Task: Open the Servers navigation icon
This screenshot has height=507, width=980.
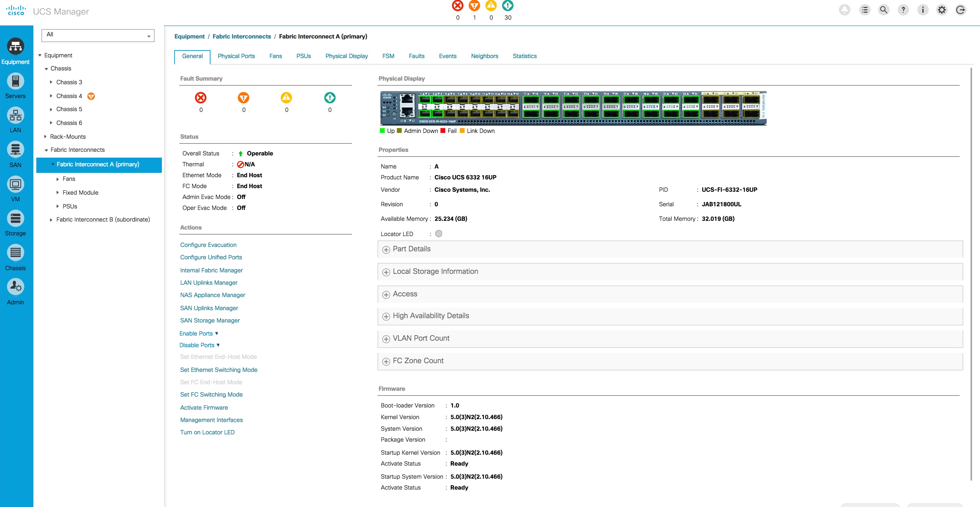Action: (15, 81)
